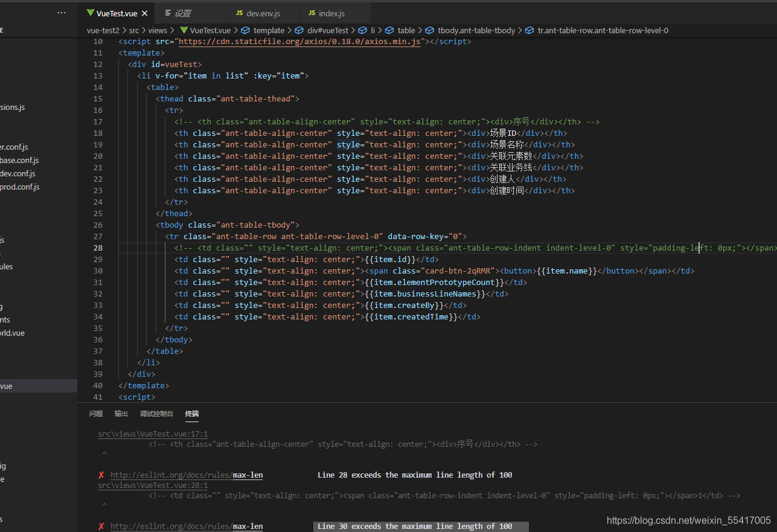The image size is (777, 532).
Task: Place cursor on the 关联业务线 header line
Action: pos(379,168)
